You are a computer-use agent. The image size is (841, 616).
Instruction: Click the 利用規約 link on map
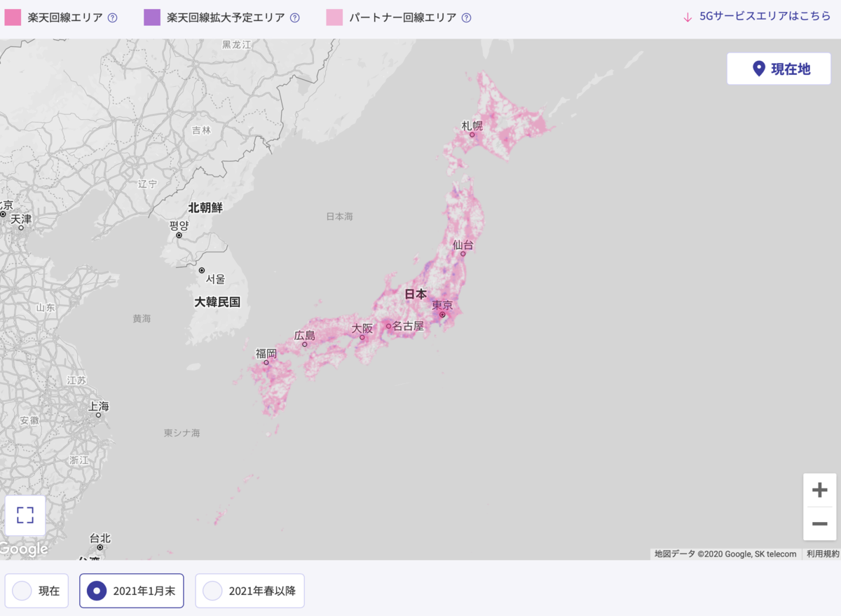pos(822,554)
